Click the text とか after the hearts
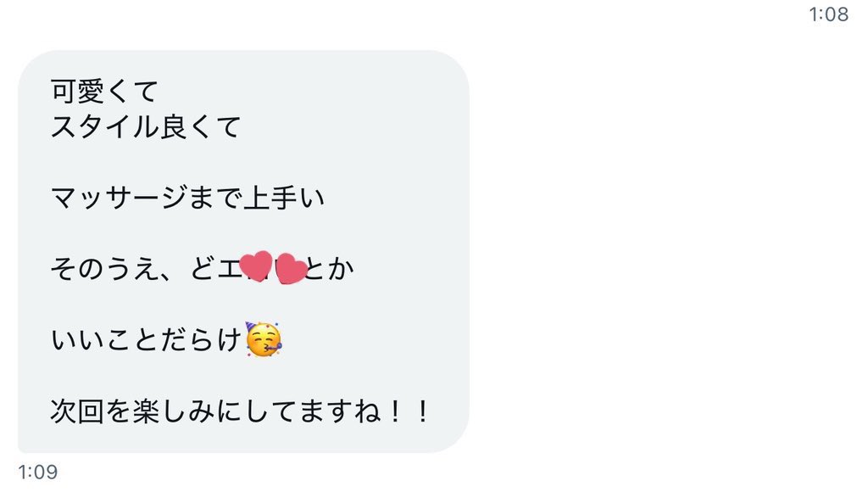Viewport: 868px width, 492px height. pos(330,269)
